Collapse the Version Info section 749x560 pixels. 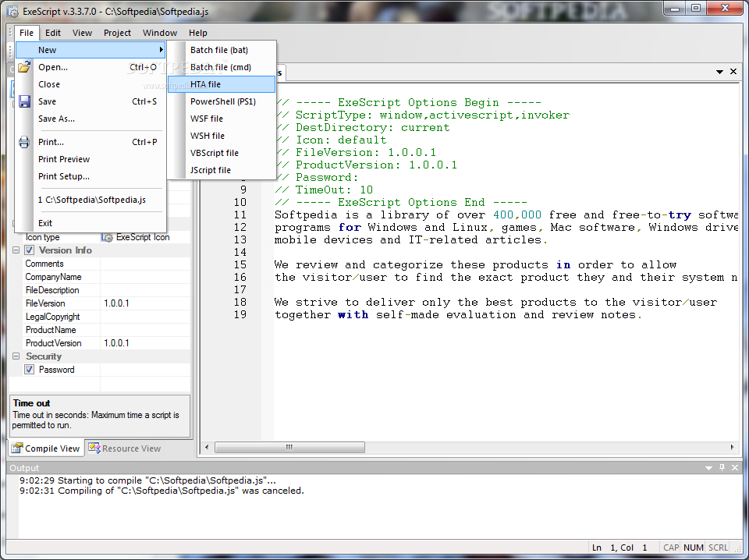[x=16, y=250]
